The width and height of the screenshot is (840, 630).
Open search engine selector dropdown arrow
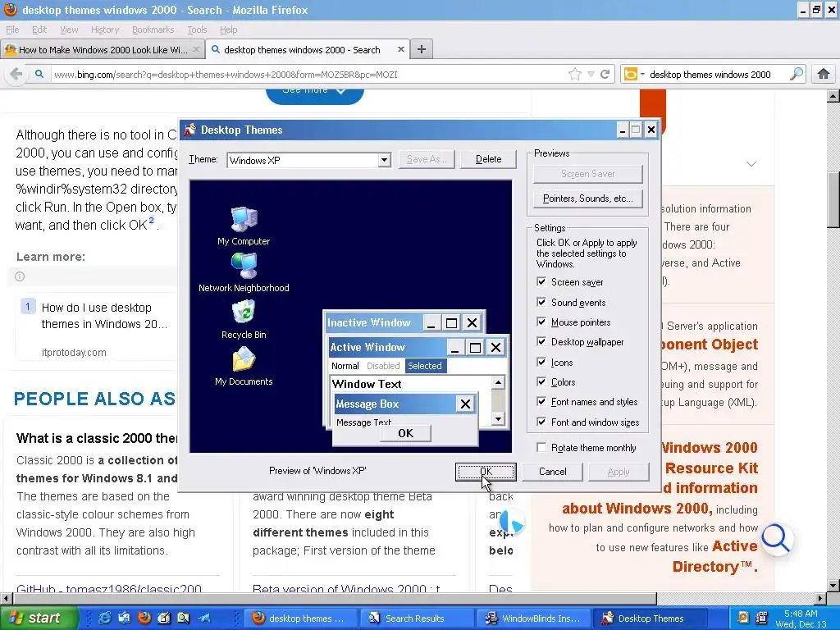[642, 74]
